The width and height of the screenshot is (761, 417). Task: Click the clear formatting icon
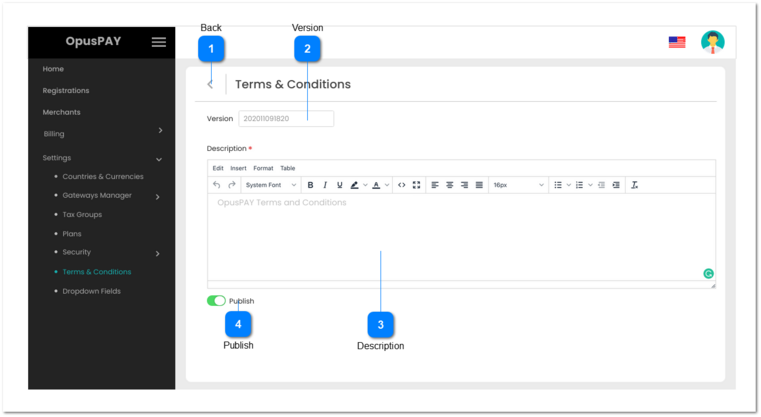click(634, 185)
